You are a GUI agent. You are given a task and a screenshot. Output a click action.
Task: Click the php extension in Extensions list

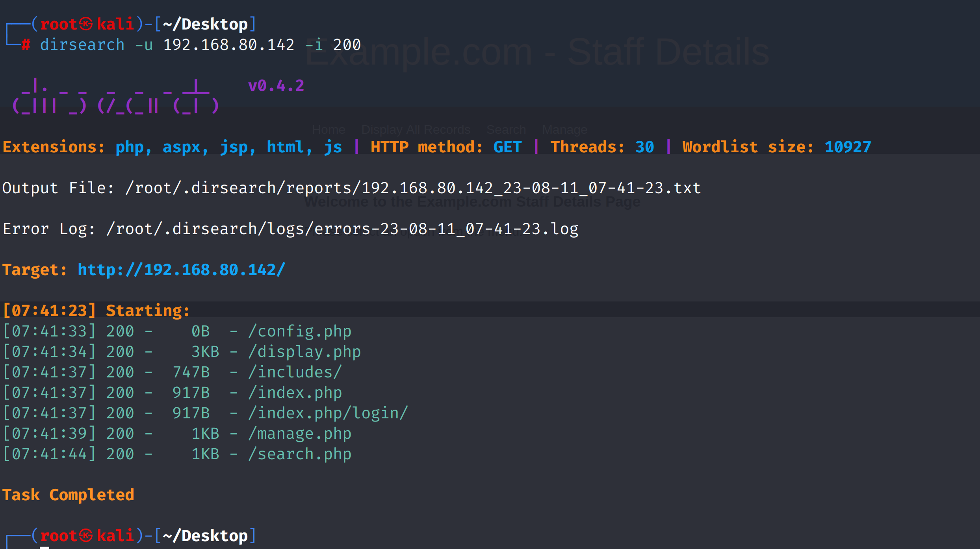(130, 148)
